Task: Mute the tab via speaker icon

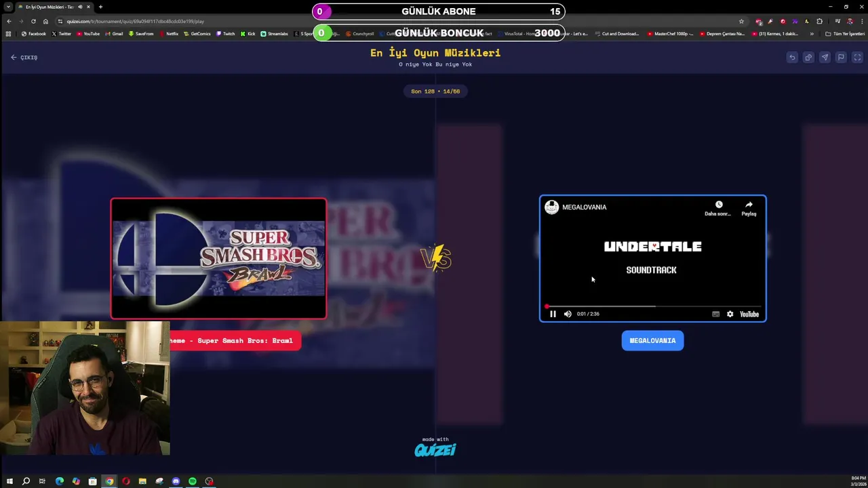Action: click(80, 7)
